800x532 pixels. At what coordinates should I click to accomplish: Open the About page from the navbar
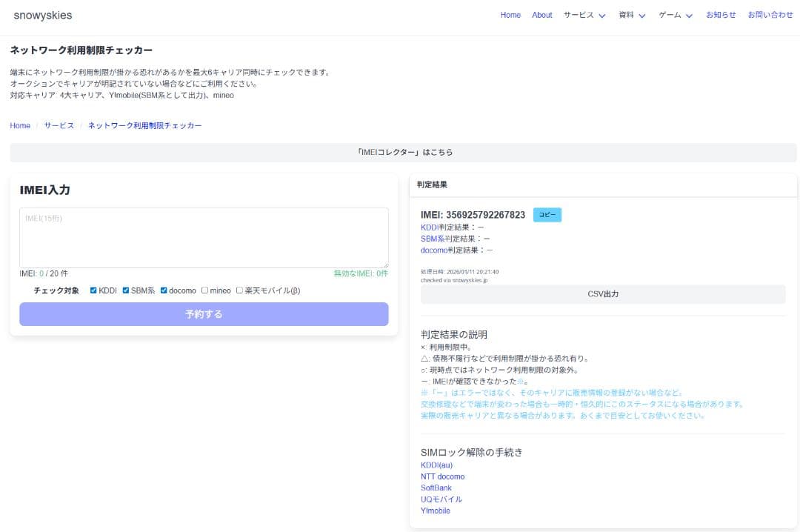pos(541,15)
